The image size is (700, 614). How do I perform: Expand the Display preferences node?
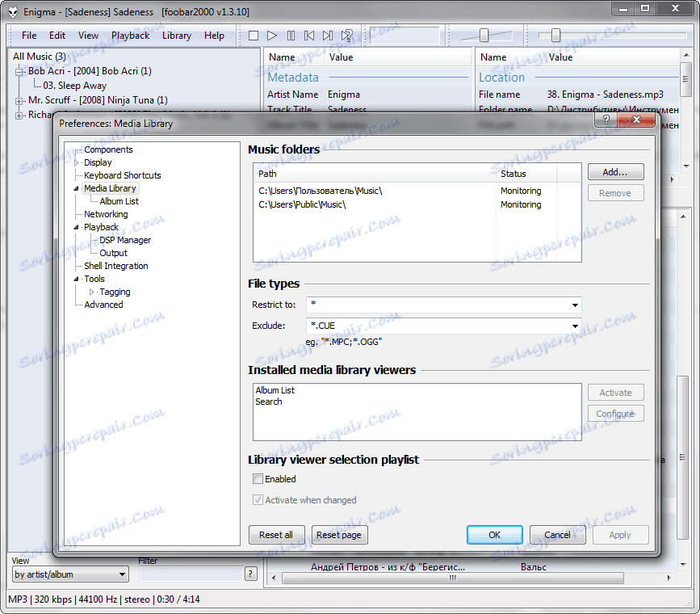click(77, 162)
